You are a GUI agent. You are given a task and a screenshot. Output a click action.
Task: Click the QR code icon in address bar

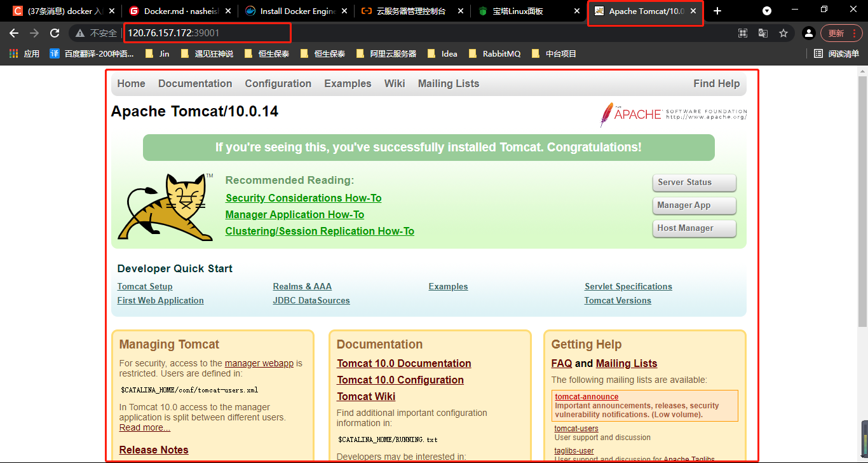click(x=743, y=33)
